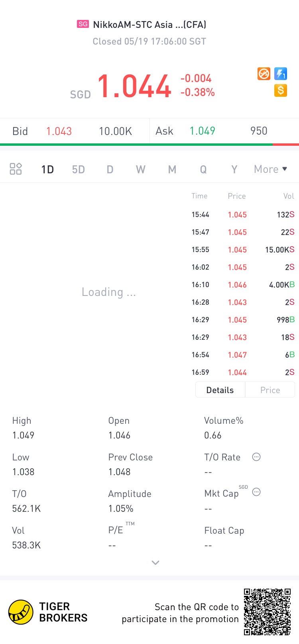Image resolution: width=299 pixels, height=644 pixels.
Task: Switch the tick panel to Price
Action: tap(270, 390)
